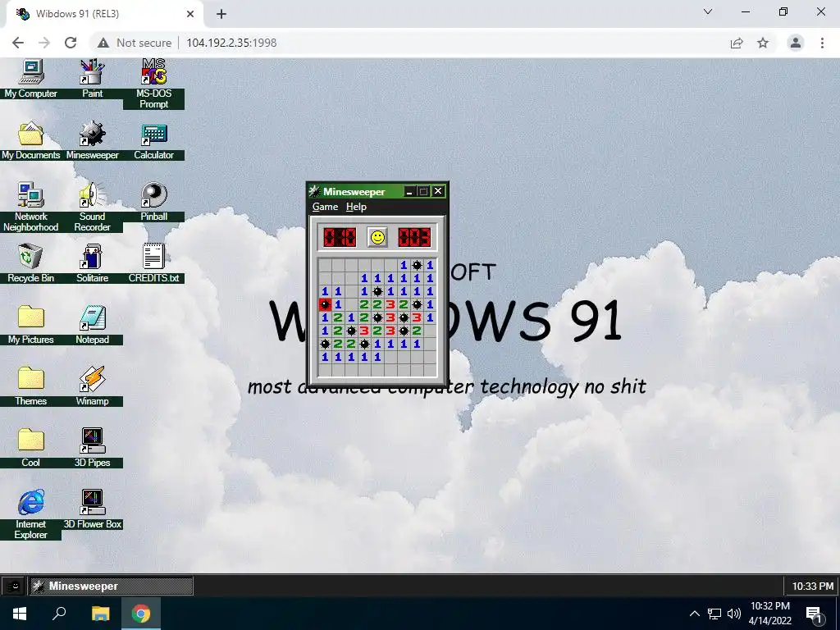Reload the page in Chrome

click(x=71, y=43)
